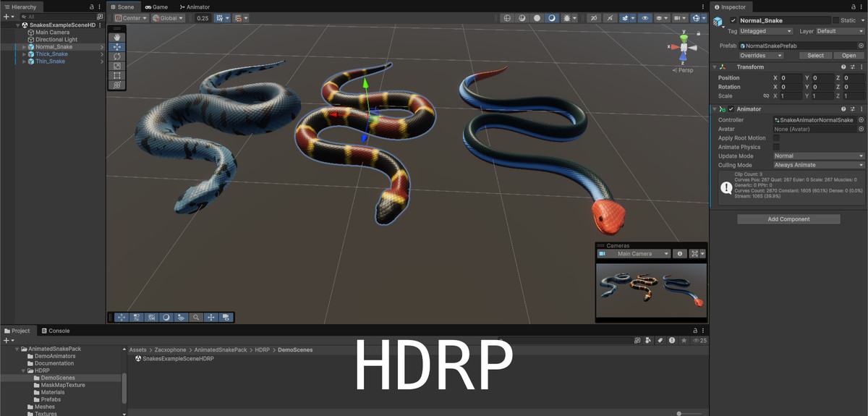The height and width of the screenshot is (416, 868).
Task: Expand Thick_Snake in the Hierarchy
Action: point(25,54)
